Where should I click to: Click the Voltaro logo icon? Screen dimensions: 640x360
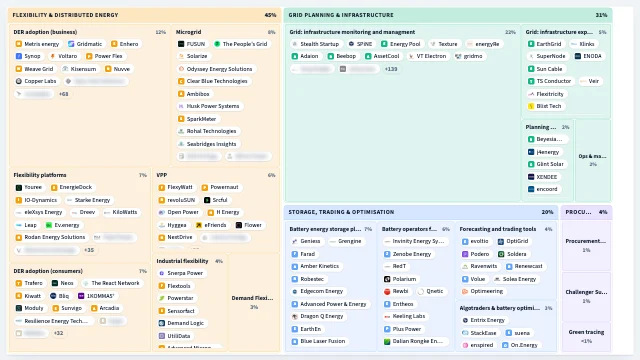(x=53, y=56)
